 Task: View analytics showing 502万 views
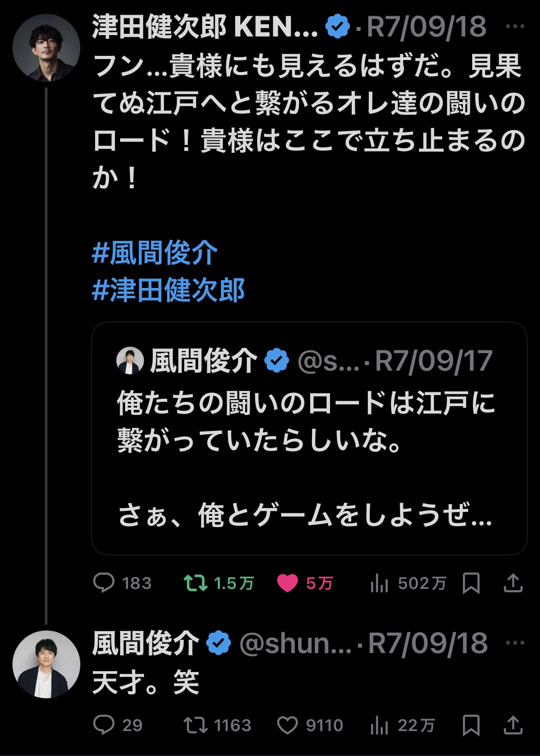(379, 584)
